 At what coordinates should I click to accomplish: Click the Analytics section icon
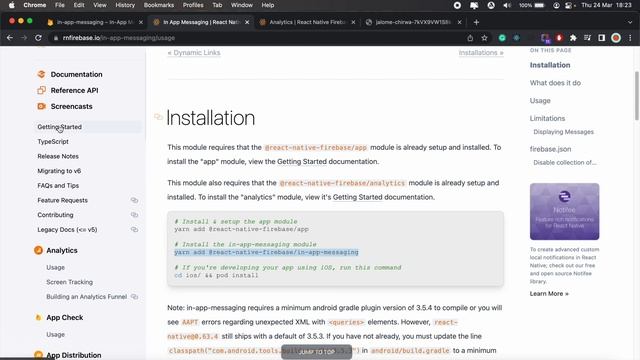38,250
